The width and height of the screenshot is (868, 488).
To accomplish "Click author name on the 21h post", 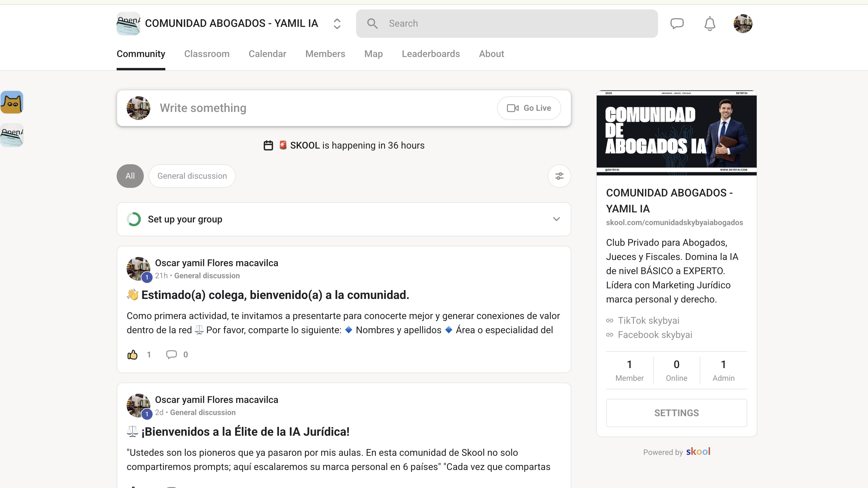I will pos(216,263).
